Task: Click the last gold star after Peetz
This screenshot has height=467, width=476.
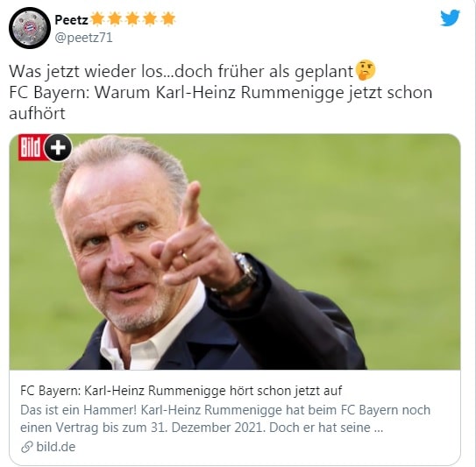Action: click(x=168, y=18)
